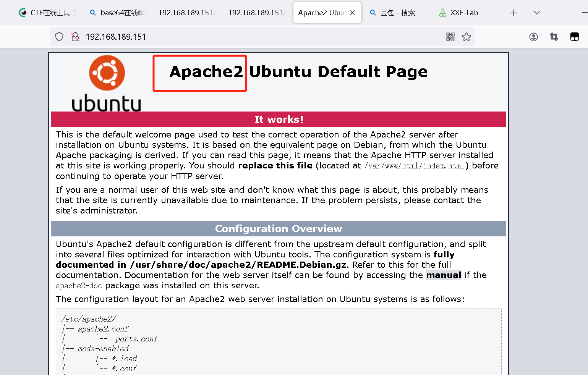Click the /usr/share/doc/apache2/README.Debian.gz text
The width and height of the screenshot is (588, 375).
tap(238, 265)
